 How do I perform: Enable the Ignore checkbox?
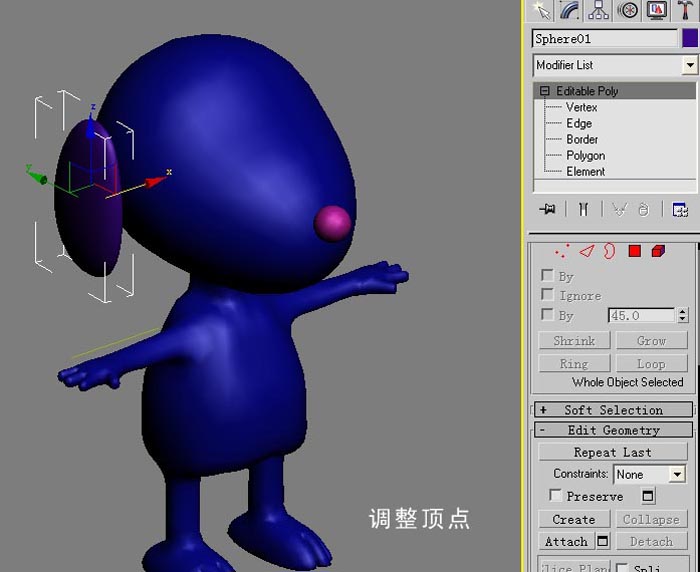click(547, 295)
